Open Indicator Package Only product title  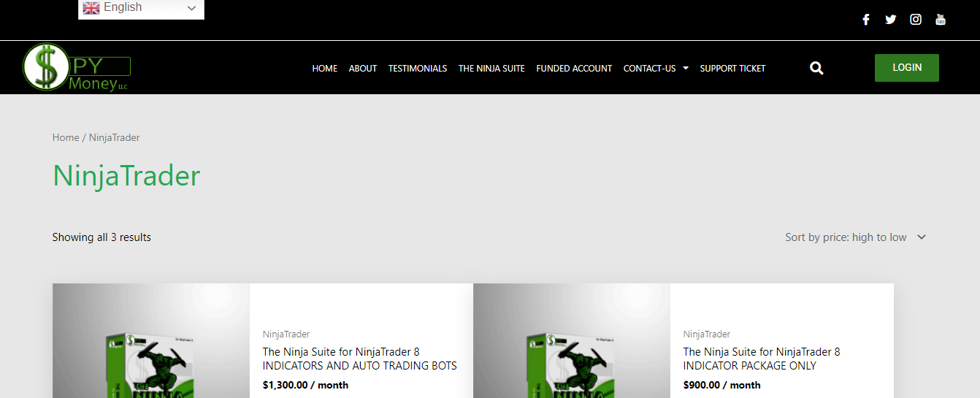click(x=762, y=359)
